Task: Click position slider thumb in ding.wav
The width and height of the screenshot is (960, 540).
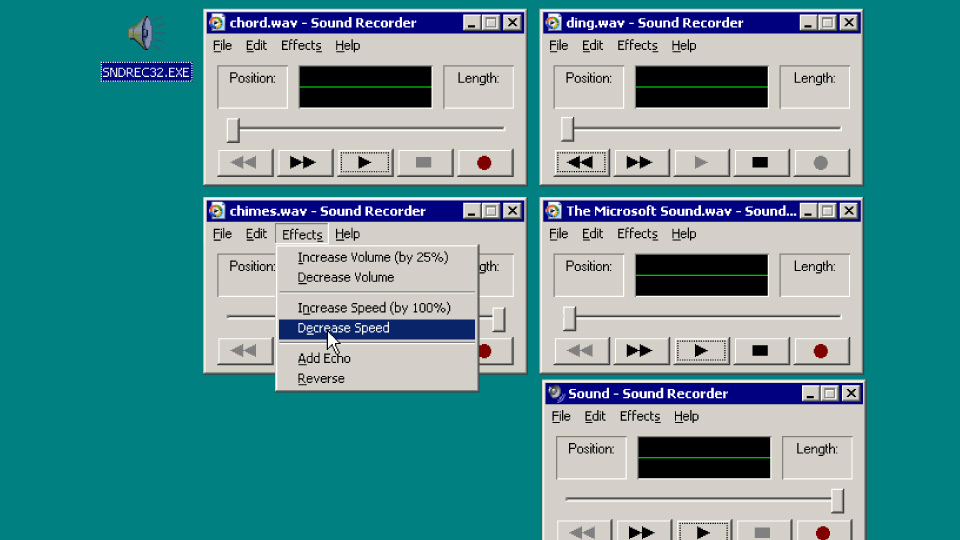Action: [x=568, y=130]
